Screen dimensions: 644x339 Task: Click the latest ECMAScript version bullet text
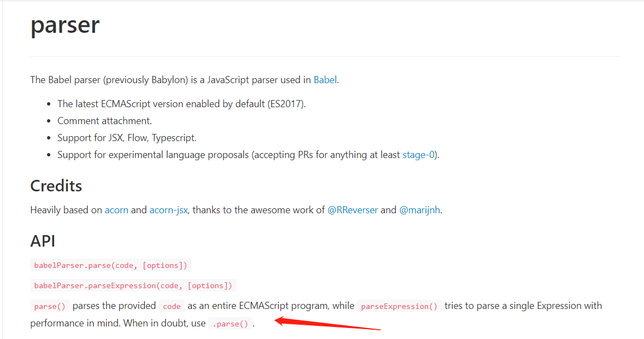point(182,104)
